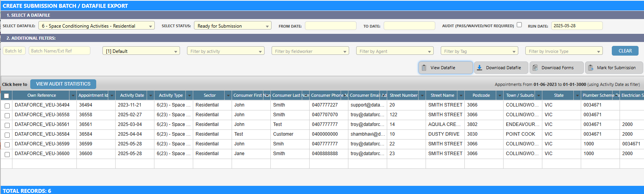
Task: Click the Download Datafile arrow icon
Action: 480,68
